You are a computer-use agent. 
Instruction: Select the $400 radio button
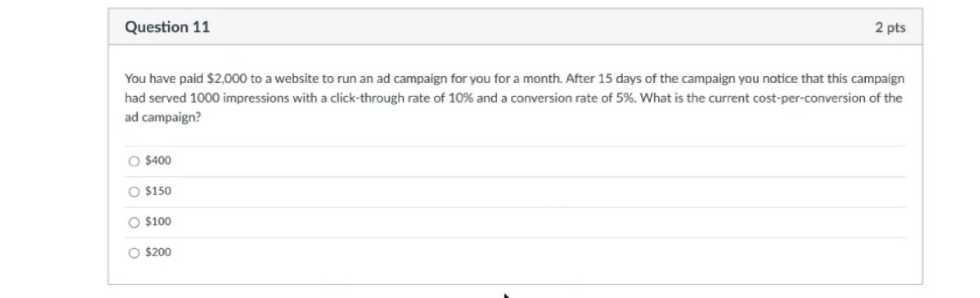[x=134, y=161]
